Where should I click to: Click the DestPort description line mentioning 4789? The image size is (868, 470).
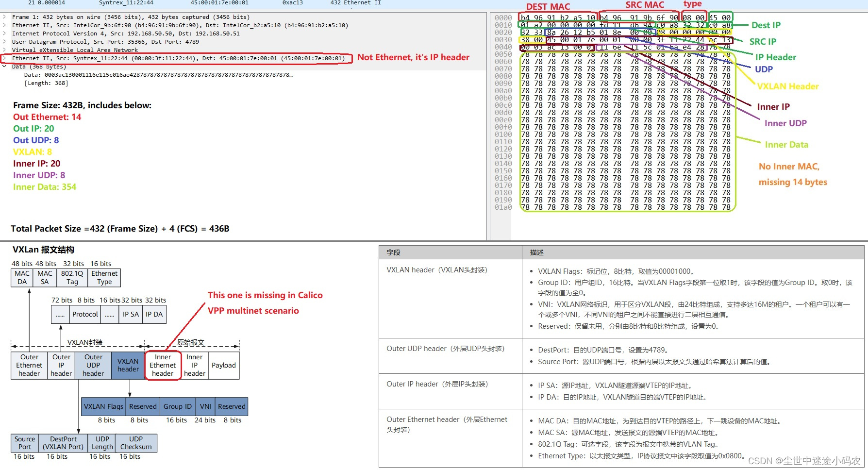pos(603,350)
